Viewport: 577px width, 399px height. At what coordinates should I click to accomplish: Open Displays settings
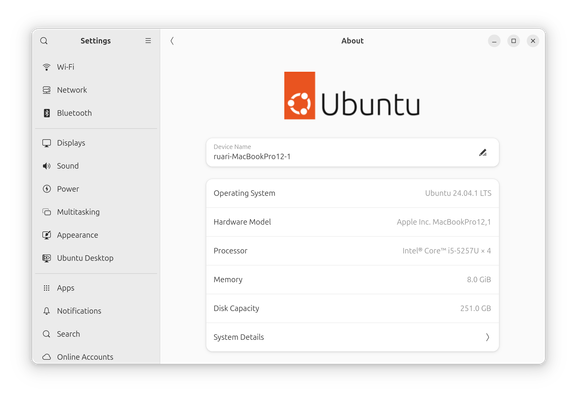96,143
